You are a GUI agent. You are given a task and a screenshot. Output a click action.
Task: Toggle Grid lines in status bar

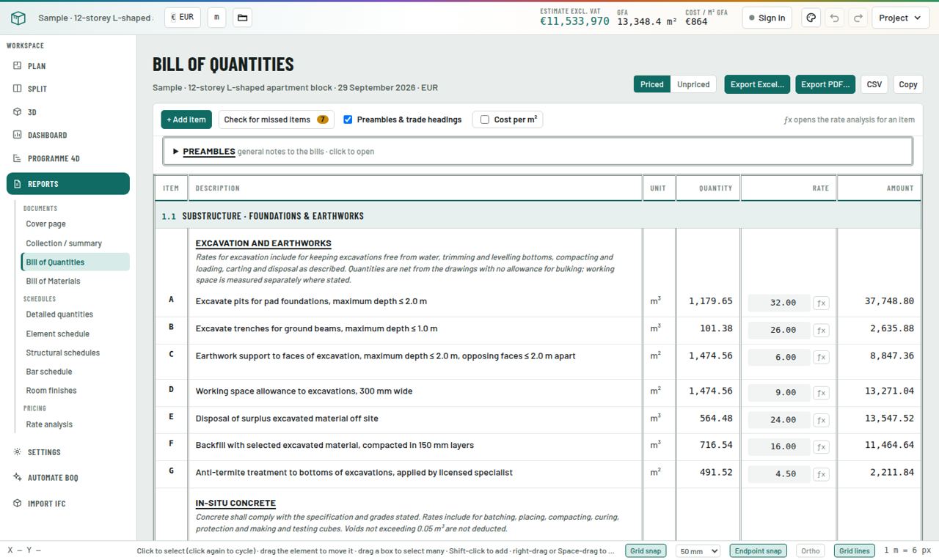(x=854, y=550)
